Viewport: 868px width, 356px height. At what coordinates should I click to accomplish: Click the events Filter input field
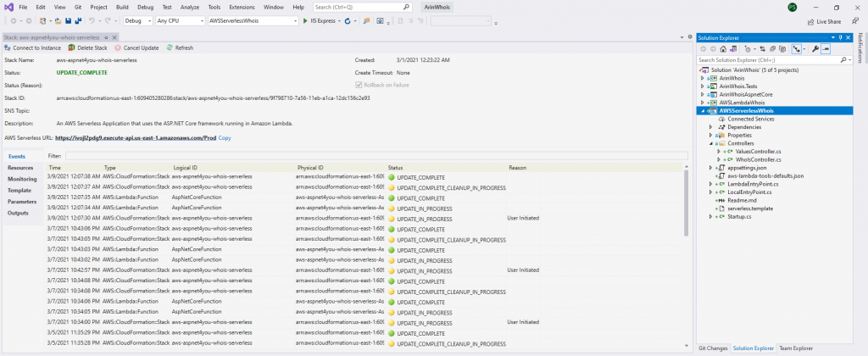point(376,156)
